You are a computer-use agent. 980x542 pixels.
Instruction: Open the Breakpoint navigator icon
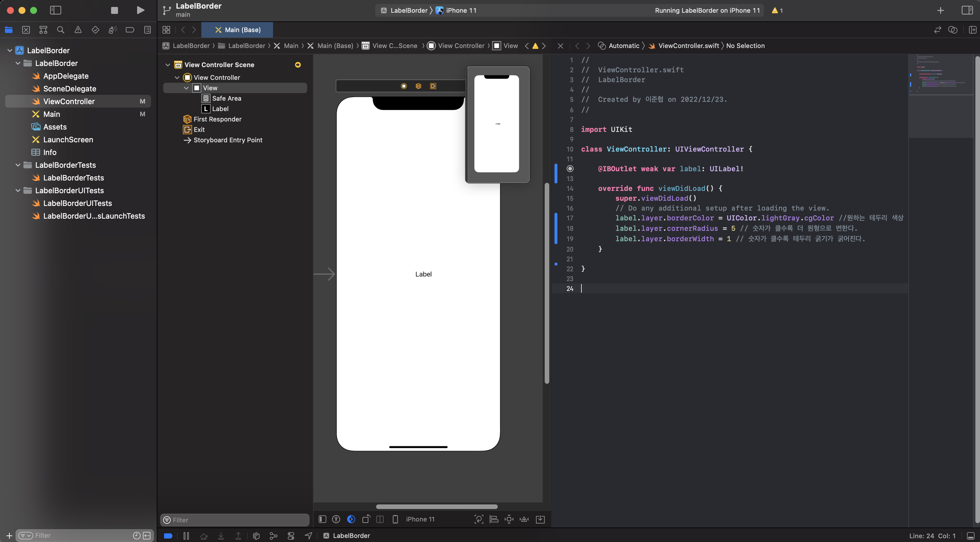coord(130,30)
